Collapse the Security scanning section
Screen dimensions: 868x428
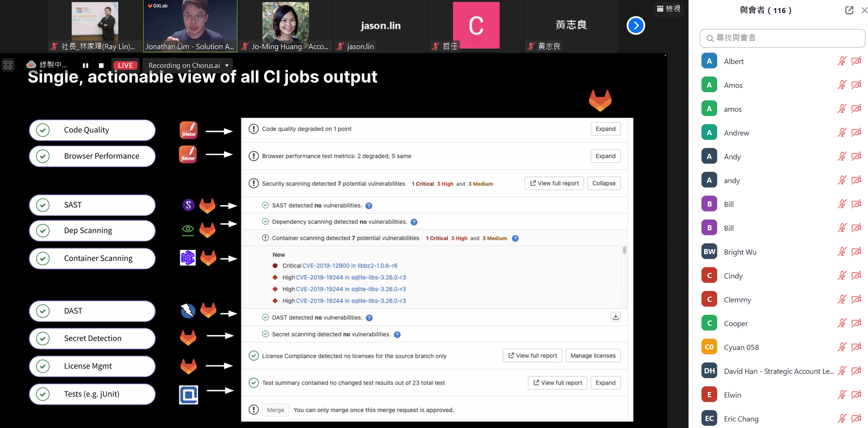coord(603,183)
